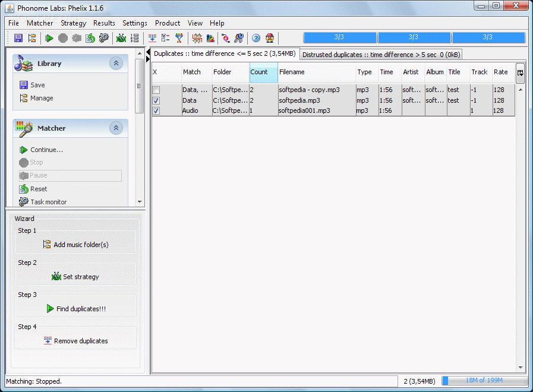Open the Matcher menu
Viewport: 533px width, 392px height.
pyautogui.click(x=40, y=23)
